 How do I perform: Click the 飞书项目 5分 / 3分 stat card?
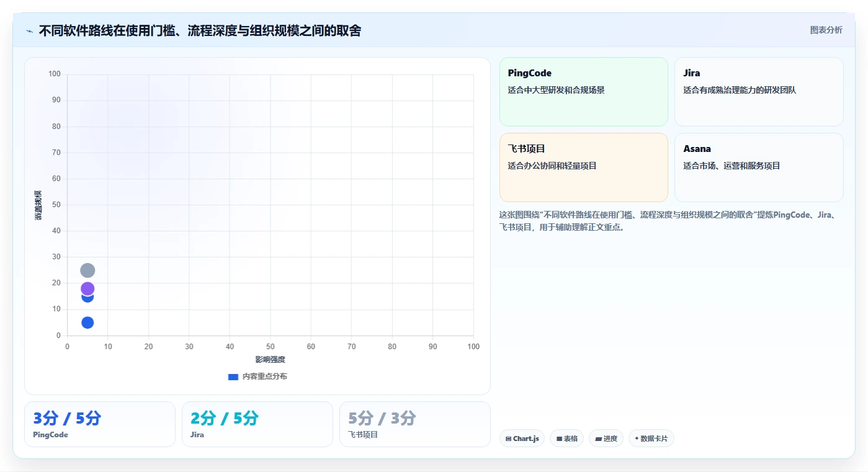(414, 424)
